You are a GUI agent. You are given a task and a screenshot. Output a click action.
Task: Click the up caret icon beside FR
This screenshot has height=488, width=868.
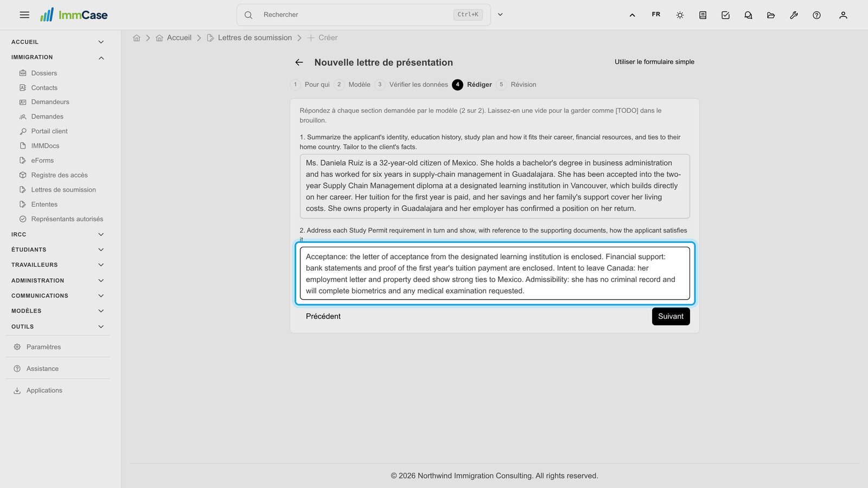click(x=632, y=15)
